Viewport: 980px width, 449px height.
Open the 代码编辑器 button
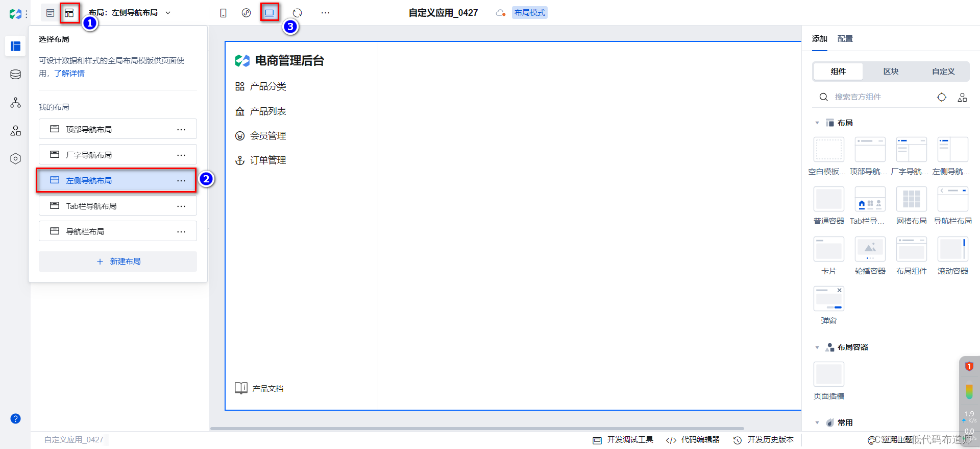click(x=693, y=440)
